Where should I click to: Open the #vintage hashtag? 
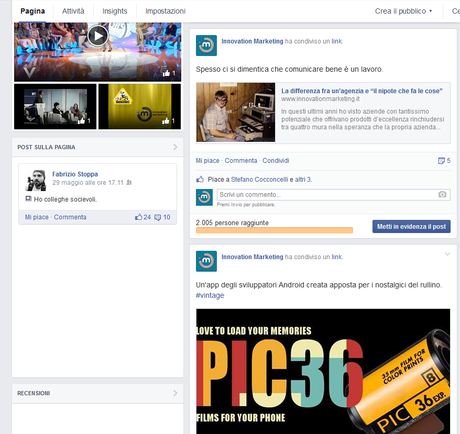coord(210,295)
